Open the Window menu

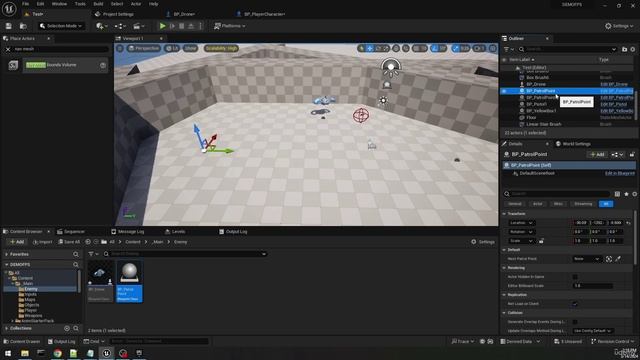[59, 4]
